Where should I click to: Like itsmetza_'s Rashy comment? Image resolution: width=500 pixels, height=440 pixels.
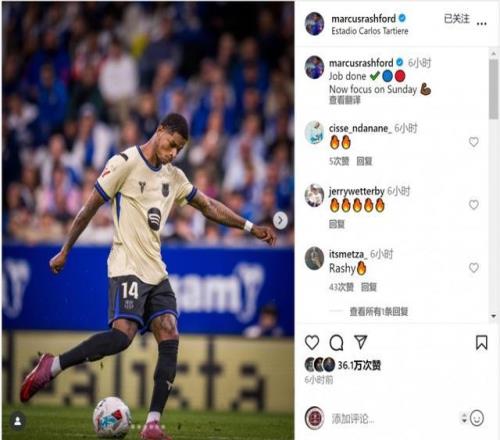(x=474, y=268)
